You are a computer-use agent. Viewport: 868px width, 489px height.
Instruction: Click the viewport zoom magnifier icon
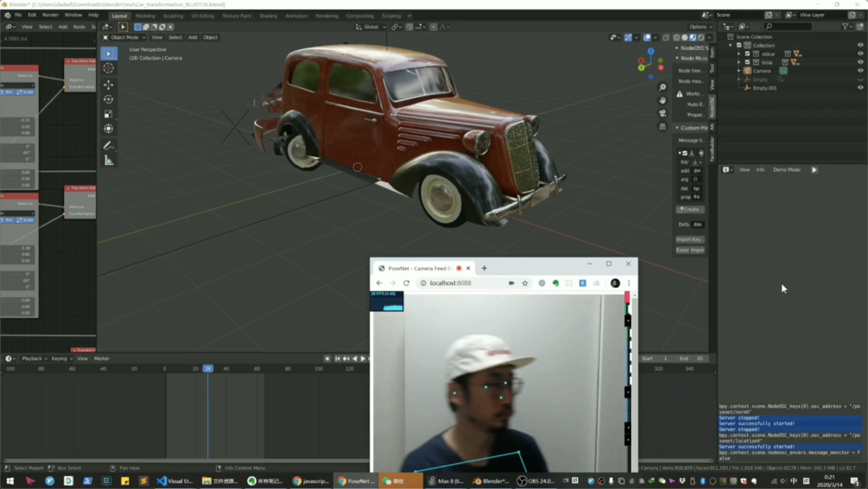(662, 87)
